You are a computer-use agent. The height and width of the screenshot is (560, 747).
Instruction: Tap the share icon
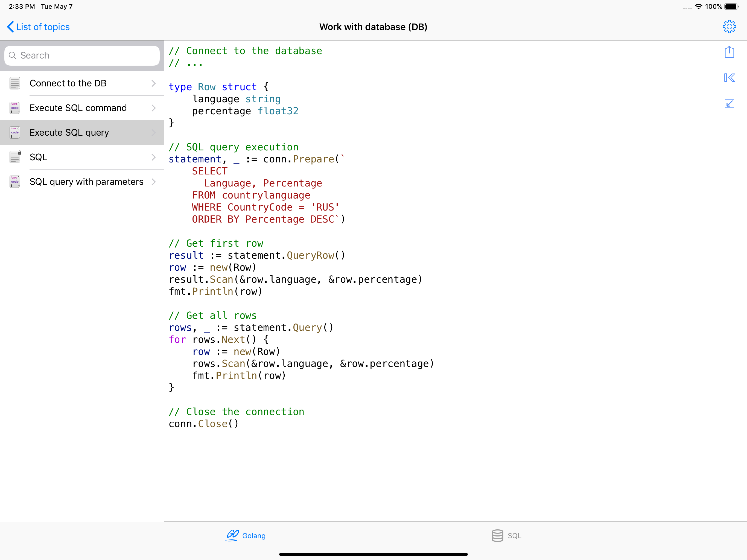pos(729,52)
